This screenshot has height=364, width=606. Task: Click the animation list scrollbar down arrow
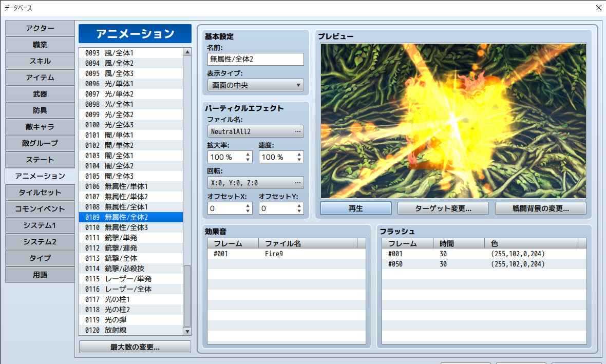pos(187,330)
